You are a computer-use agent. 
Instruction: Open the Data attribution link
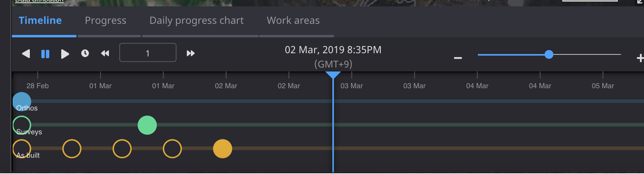coord(39,1)
